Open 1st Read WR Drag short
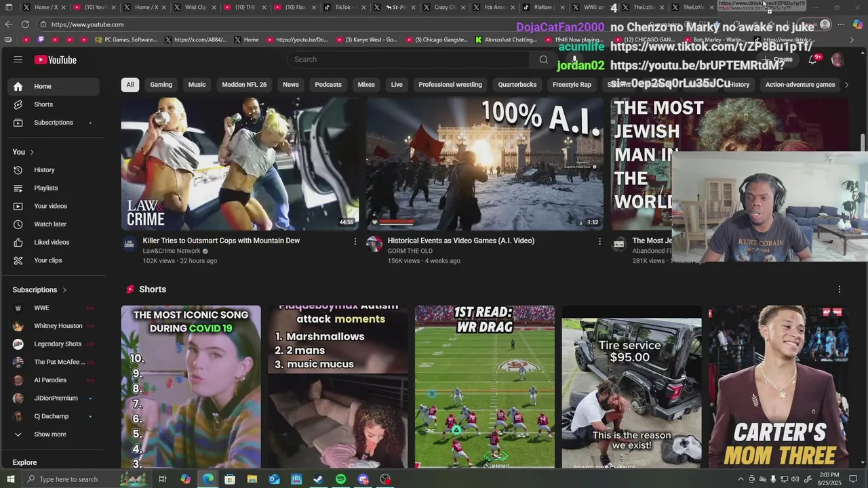This screenshot has width=868, height=488. tap(485, 387)
